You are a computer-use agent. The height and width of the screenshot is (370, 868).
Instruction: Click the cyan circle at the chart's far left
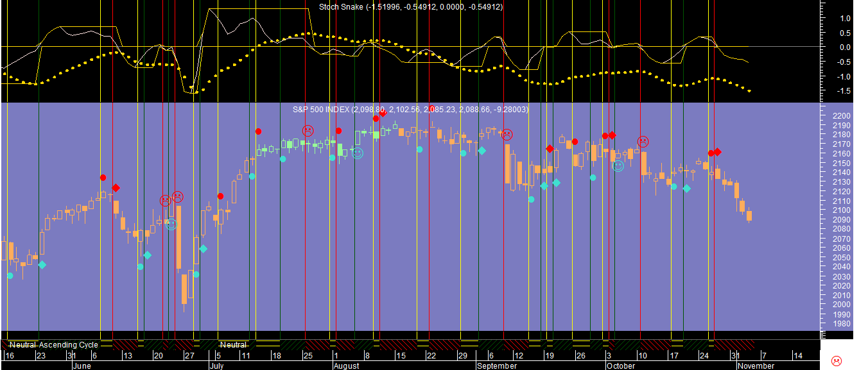point(10,276)
